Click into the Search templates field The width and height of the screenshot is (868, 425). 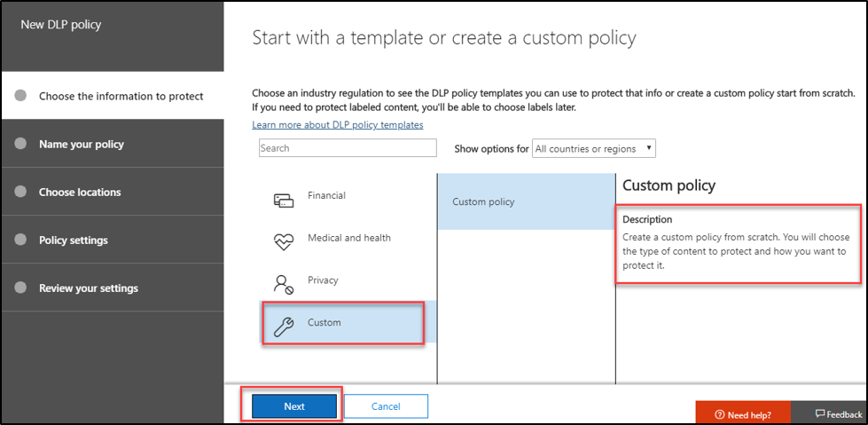click(348, 148)
